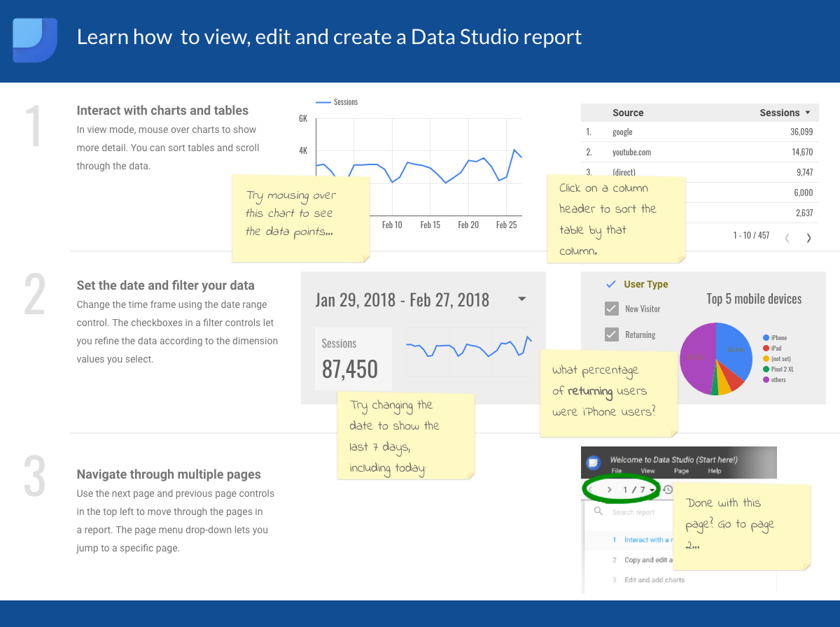Toggle the User Type select-all checkmark
Viewport: 840px width, 627px height.
(x=610, y=284)
